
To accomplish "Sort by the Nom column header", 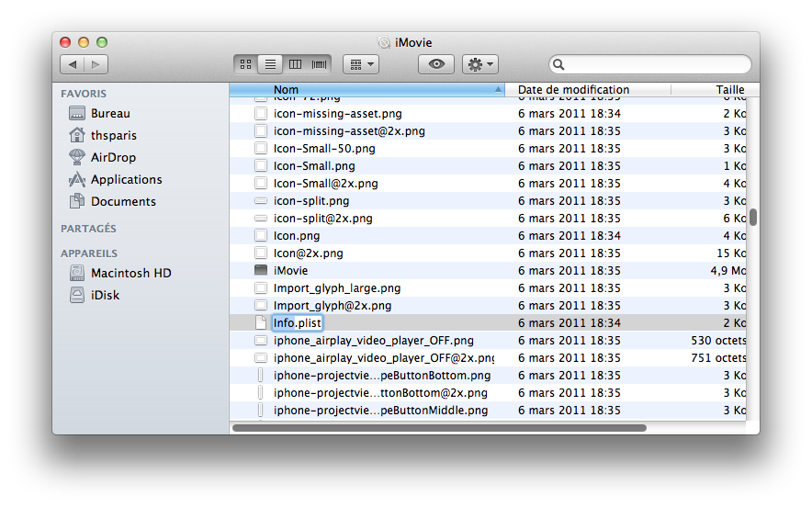I will coord(367,90).
